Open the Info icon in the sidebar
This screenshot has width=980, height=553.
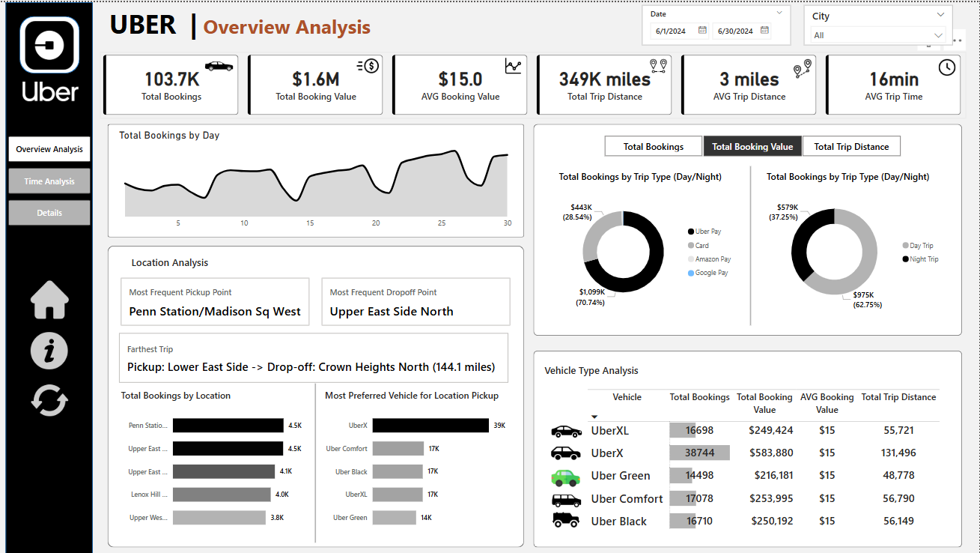pos(48,351)
